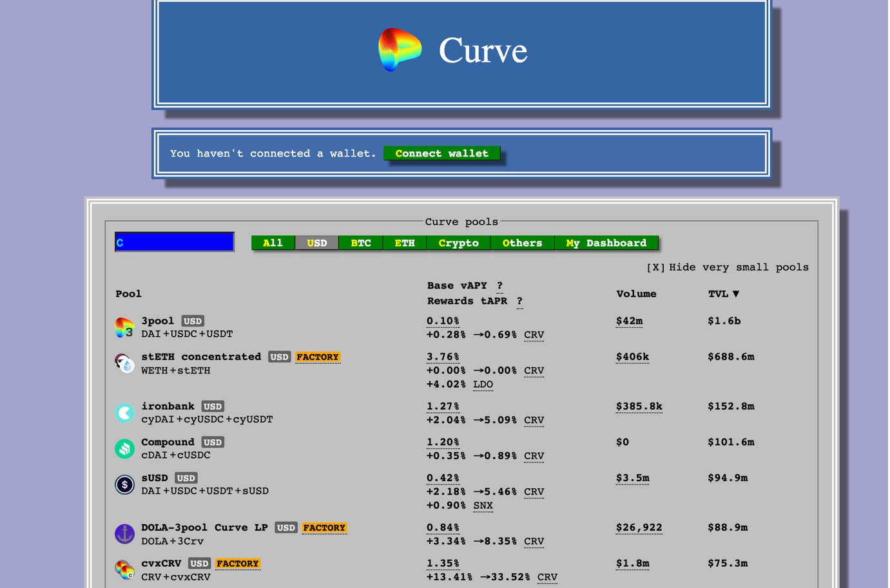This screenshot has height=588, width=890.
Task: Select the All pools tab
Action: (273, 243)
